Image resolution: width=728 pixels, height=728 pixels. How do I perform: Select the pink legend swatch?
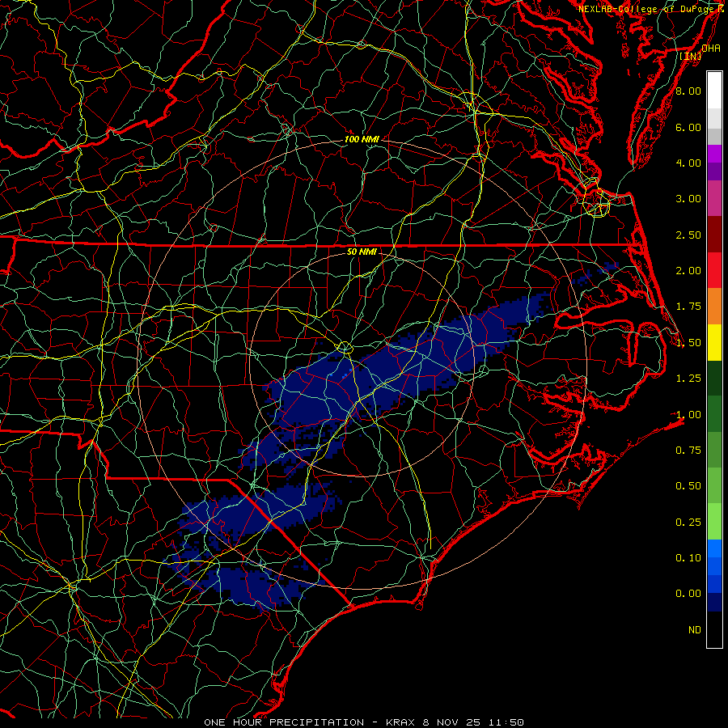(x=714, y=198)
